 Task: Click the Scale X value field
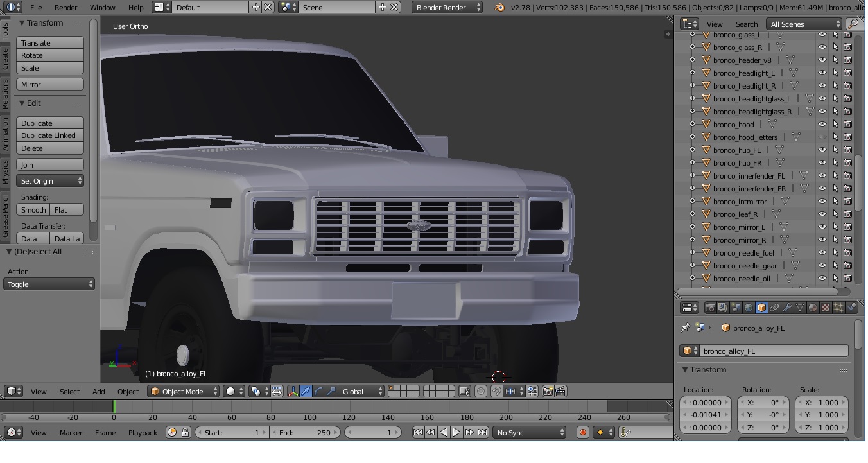coord(821,403)
